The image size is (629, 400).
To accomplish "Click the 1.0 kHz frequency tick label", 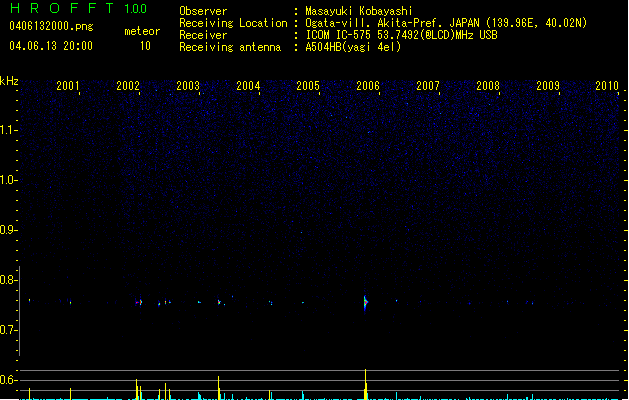I will (x=8, y=180).
